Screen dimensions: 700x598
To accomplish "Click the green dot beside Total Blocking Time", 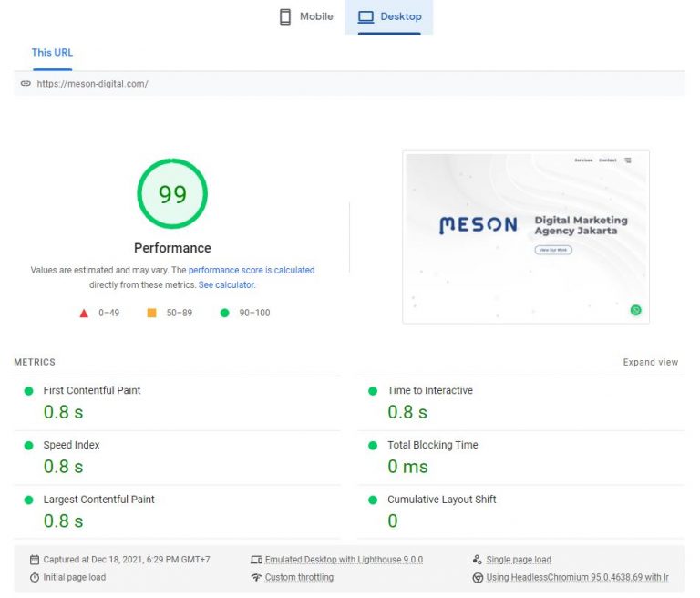I will tap(373, 446).
